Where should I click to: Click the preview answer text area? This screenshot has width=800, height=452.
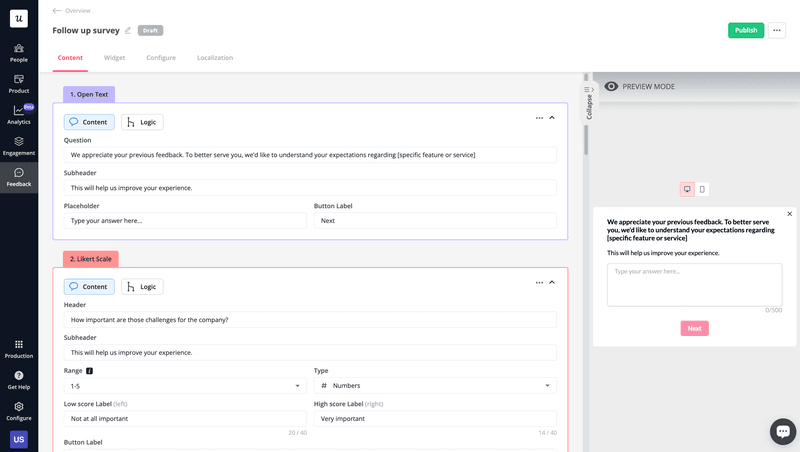(x=694, y=285)
